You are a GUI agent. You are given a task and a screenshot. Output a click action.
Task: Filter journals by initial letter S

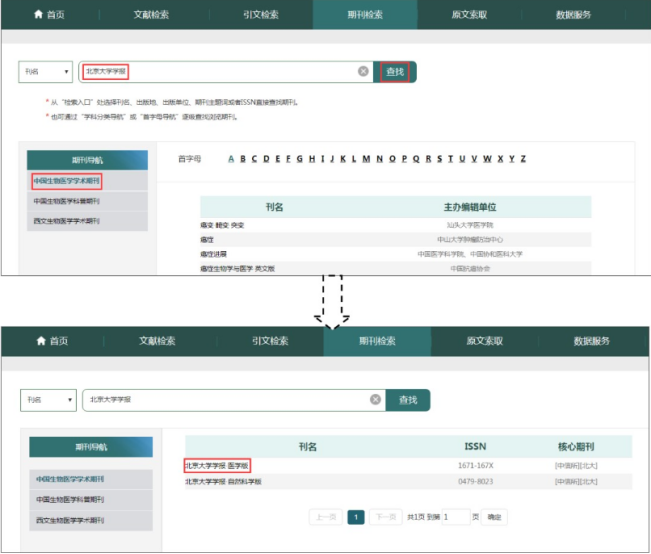click(440, 159)
